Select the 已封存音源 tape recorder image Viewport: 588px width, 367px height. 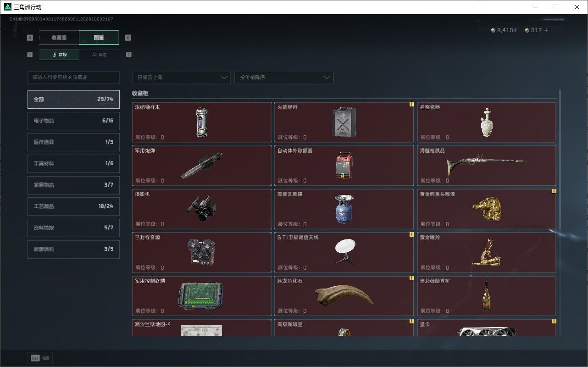tap(201, 253)
